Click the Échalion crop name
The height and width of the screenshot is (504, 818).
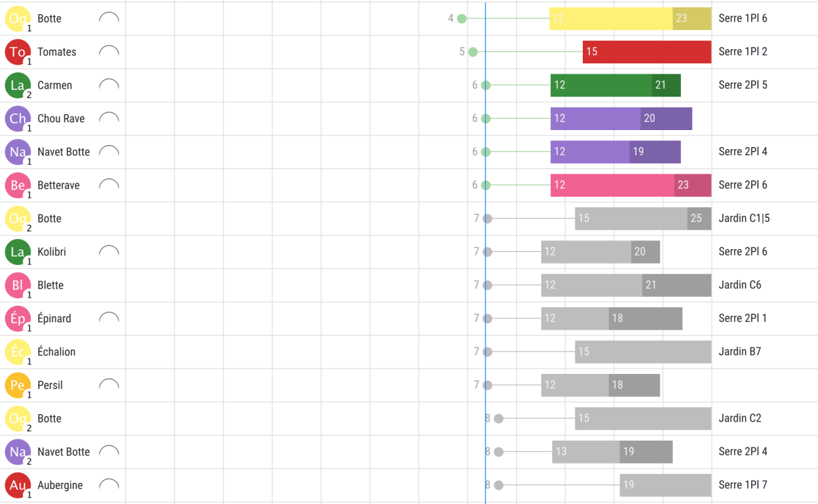(57, 352)
